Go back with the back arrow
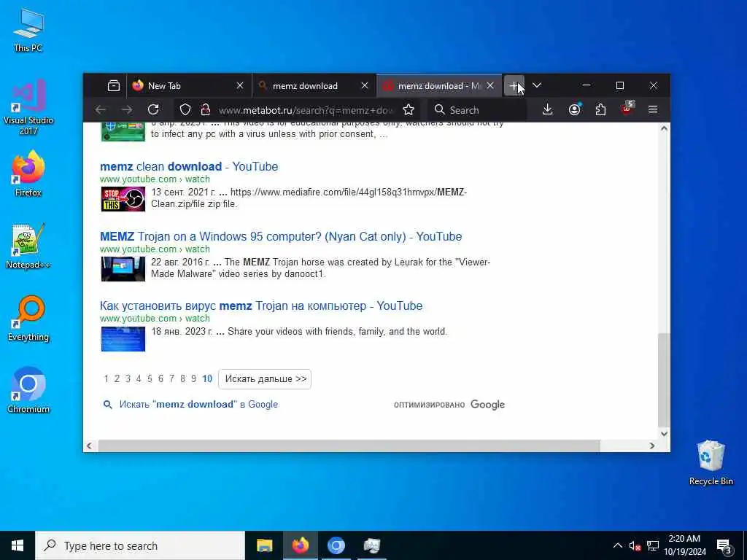Viewport: 747px width, 560px height. pos(100,109)
